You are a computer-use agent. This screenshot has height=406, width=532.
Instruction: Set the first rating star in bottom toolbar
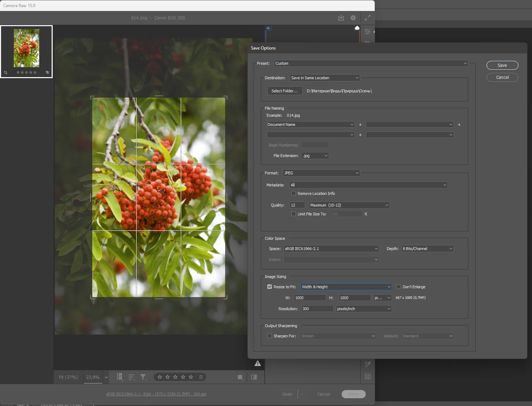160,377
